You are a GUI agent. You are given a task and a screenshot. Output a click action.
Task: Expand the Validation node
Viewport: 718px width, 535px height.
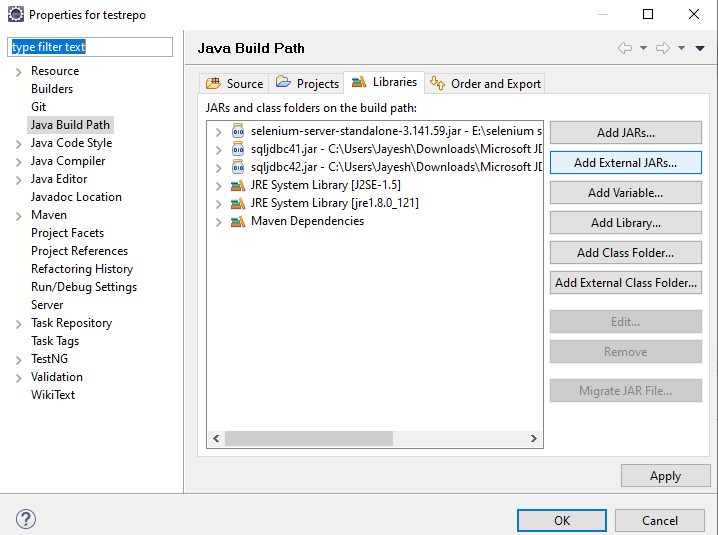pos(18,378)
